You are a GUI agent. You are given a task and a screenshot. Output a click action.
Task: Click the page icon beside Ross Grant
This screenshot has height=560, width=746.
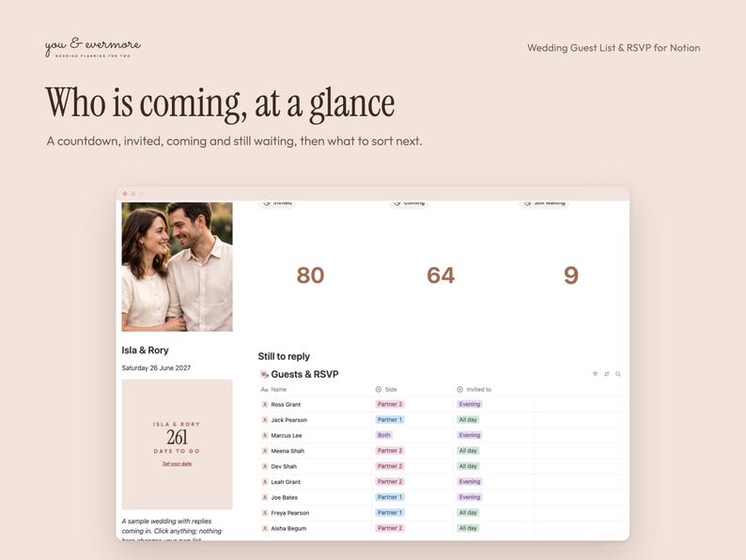265,404
